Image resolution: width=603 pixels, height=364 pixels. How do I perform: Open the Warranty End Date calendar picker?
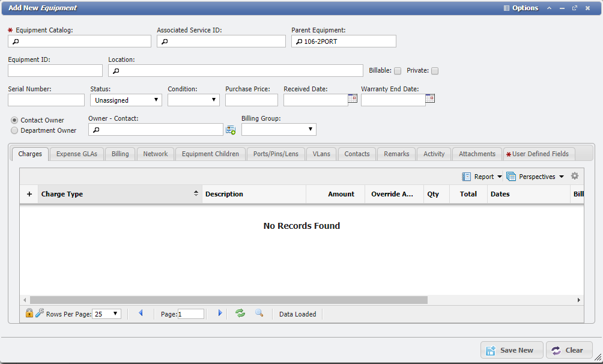click(x=430, y=99)
